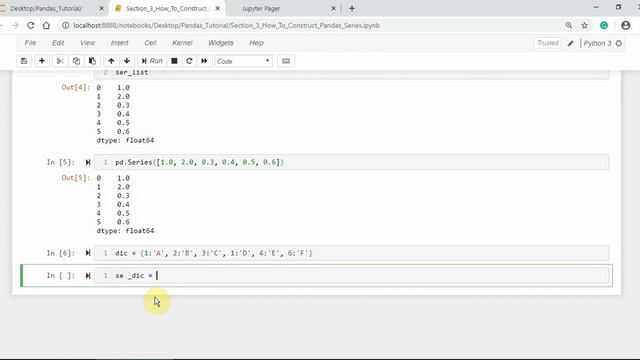Image resolution: width=640 pixels, height=360 pixels.
Task: Open the command palette keyboard icon
Action: [x=286, y=61]
